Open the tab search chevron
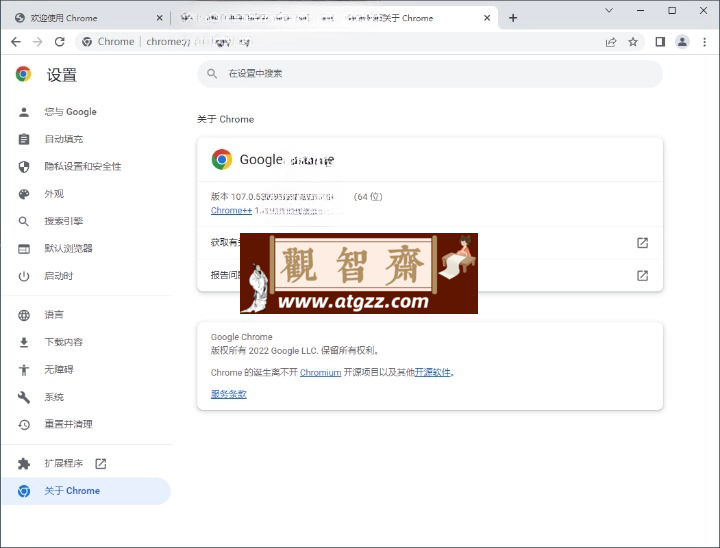Viewport: 720px width, 548px height. pos(609,10)
